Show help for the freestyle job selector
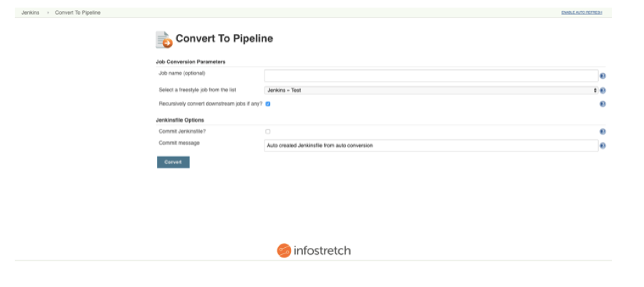Viewport: 644px width, 287px height. (602, 90)
